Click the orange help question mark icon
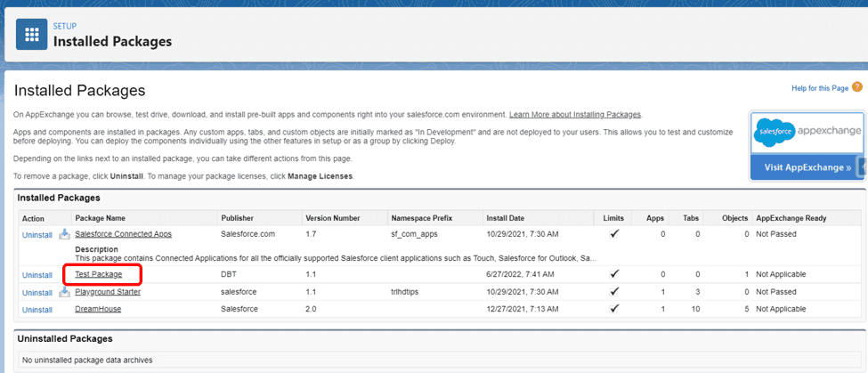 (x=857, y=87)
